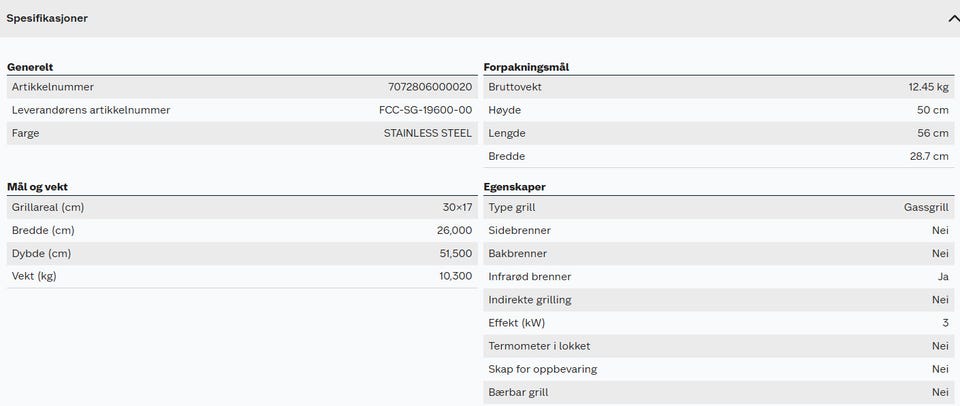
Task: Click the Mål og vekt heading
Action: pos(37,187)
